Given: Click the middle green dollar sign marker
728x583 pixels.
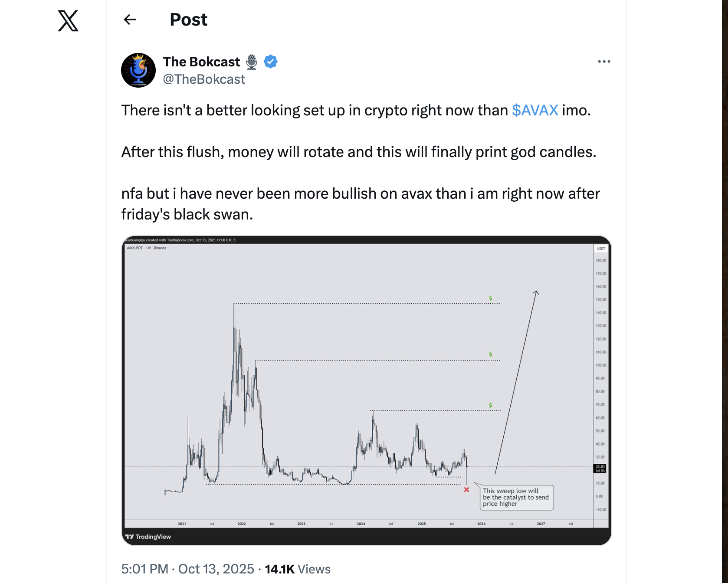Looking at the screenshot, I should [x=491, y=354].
